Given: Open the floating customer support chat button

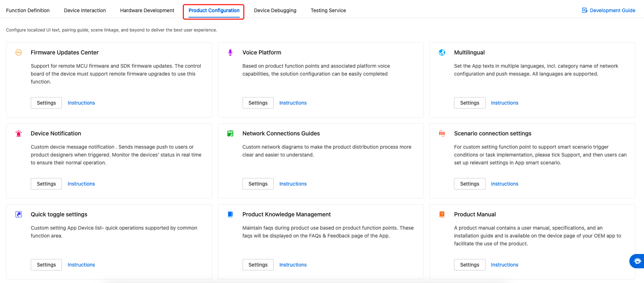Looking at the screenshot, I should [x=637, y=261].
